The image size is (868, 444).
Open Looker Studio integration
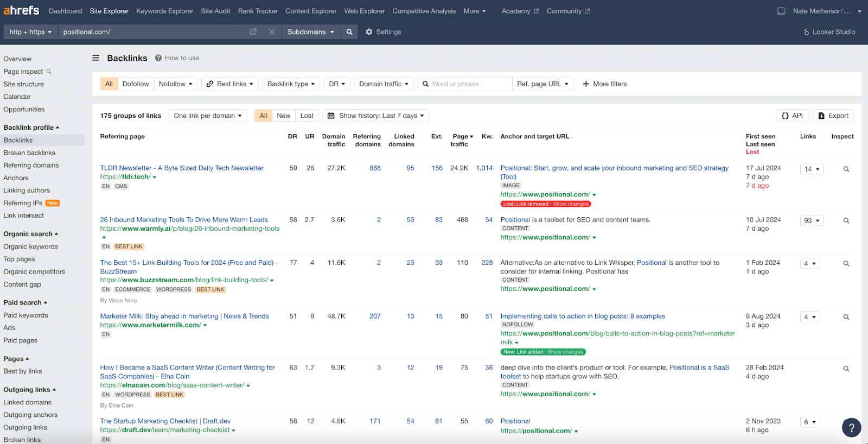(x=829, y=32)
